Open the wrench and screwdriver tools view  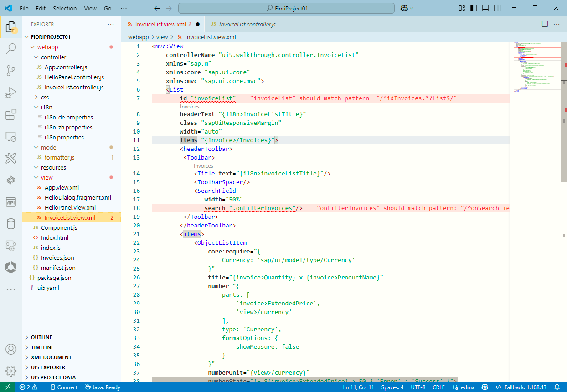pos(11,158)
